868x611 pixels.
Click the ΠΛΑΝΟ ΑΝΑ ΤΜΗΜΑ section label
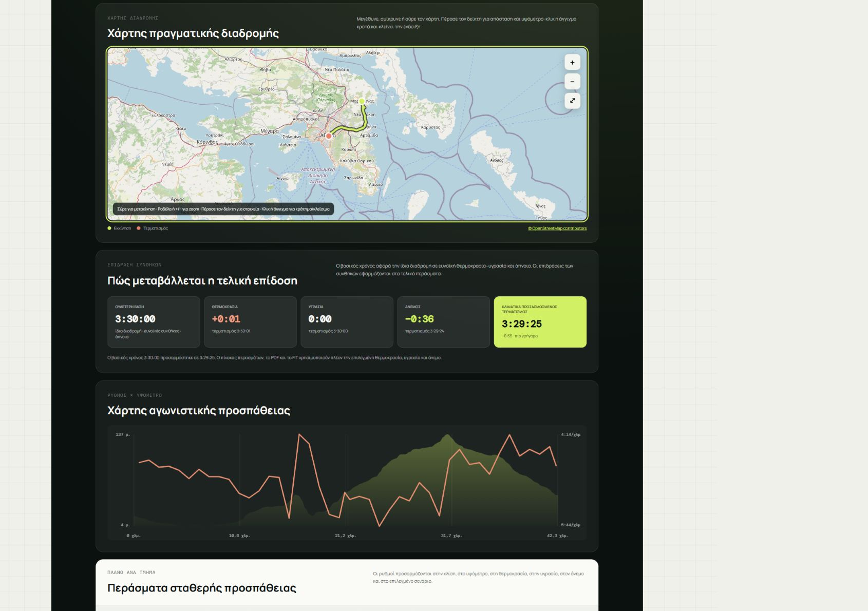(131, 572)
